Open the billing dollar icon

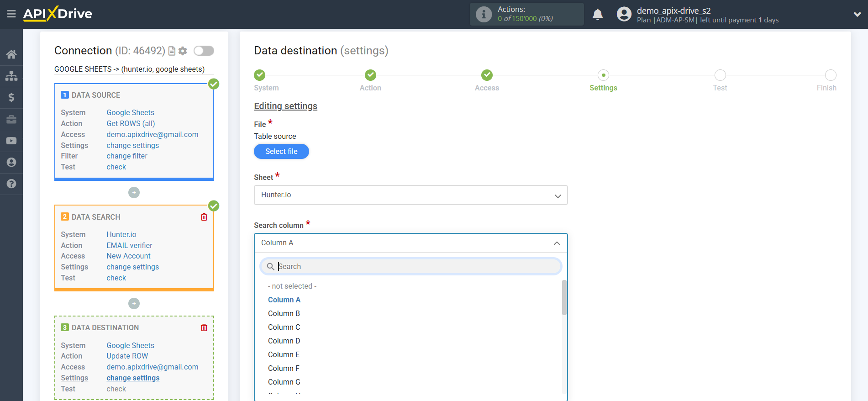point(11,97)
